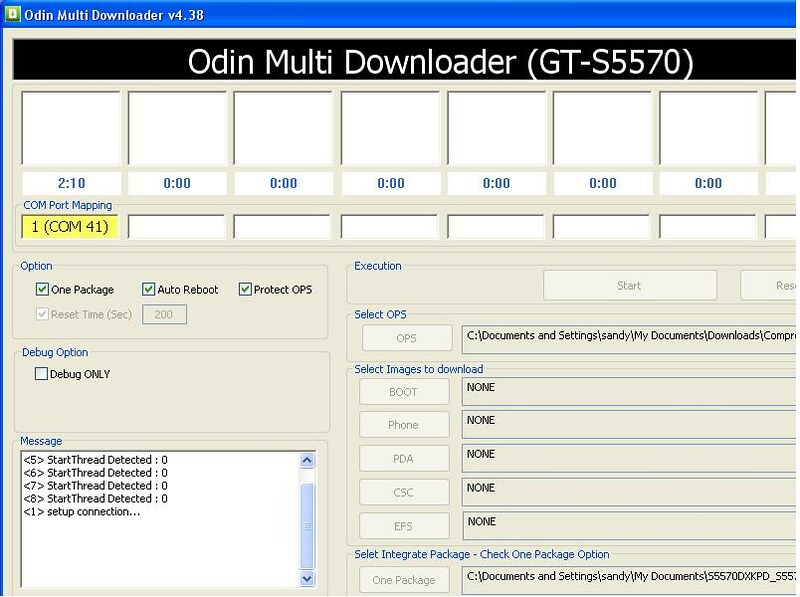Disable the Auto Reboot checkbox
The height and width of the screenshot is (597, 800).
(148, 289)
